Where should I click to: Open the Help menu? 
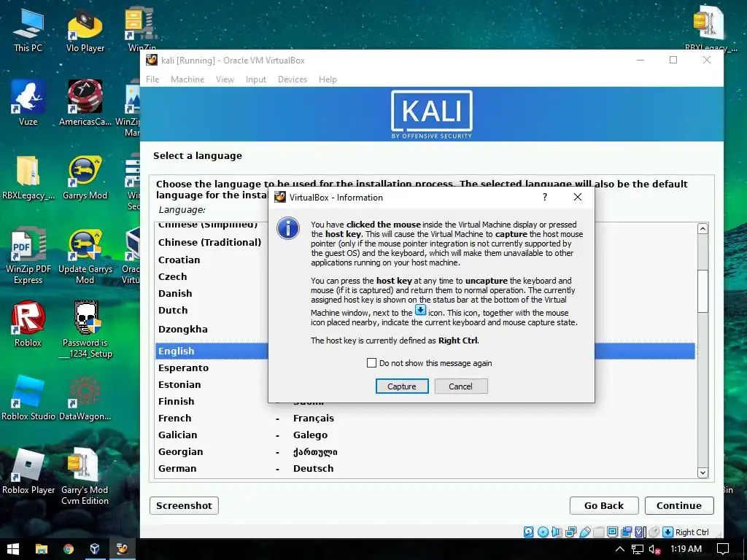point(328,79)
